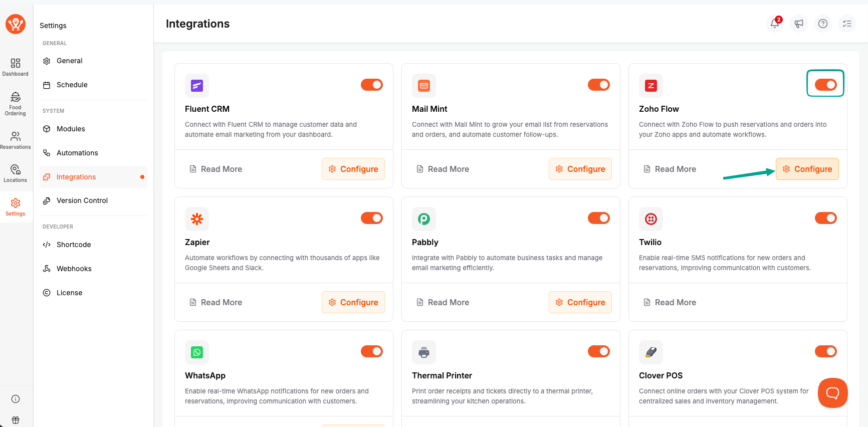Screen dimensions: 868x427
Task: Click the Zoho Flow logo icon
Action: (x=651, y=86)
